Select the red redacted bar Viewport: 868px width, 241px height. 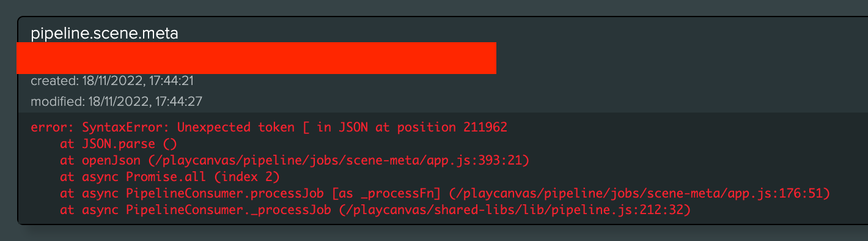coord(256,58)
